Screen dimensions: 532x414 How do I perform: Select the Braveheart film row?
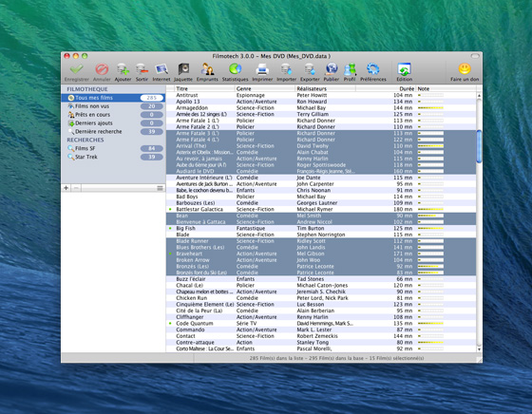tap(321, 254)
